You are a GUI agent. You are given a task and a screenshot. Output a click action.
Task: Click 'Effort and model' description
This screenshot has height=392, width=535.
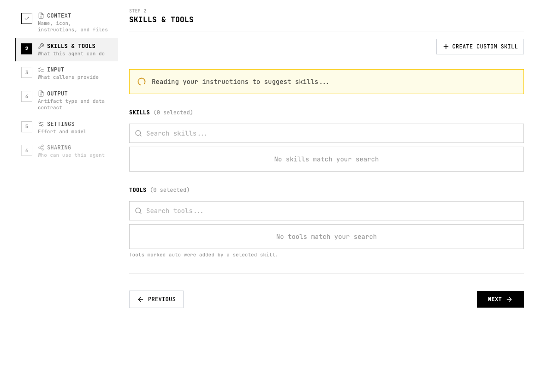(x=62, y=131)
